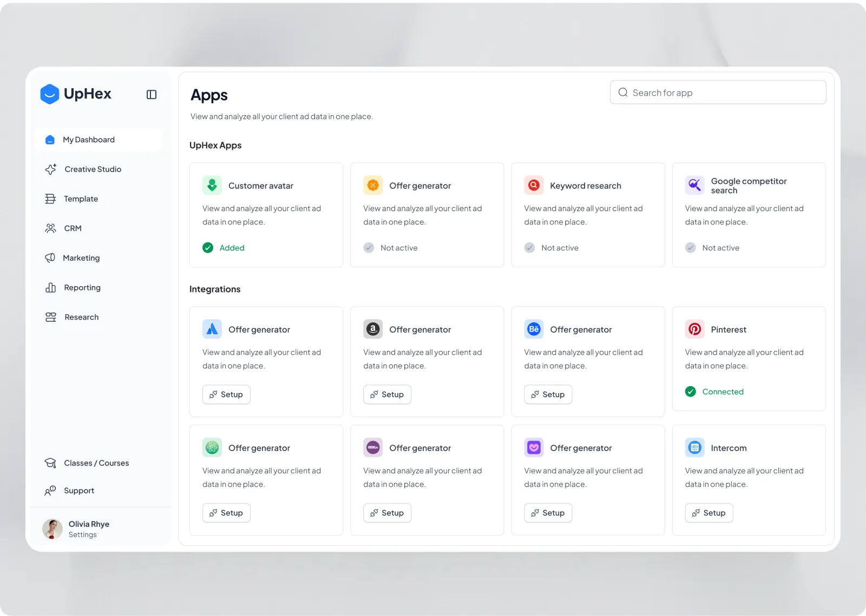This screenshot has width=866, height=616.
Task: Setup the green icon integration
Action: click(226, 513)
